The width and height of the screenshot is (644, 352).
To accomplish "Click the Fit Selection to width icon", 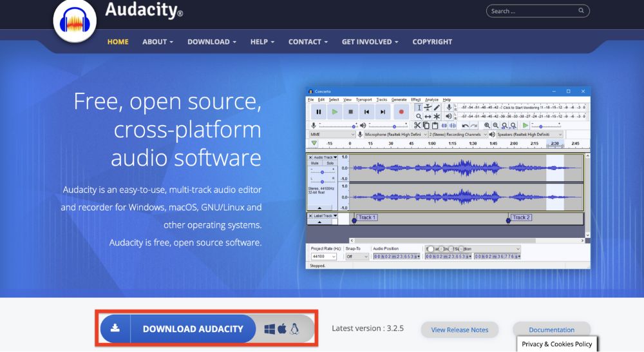I will coord(504,126).
